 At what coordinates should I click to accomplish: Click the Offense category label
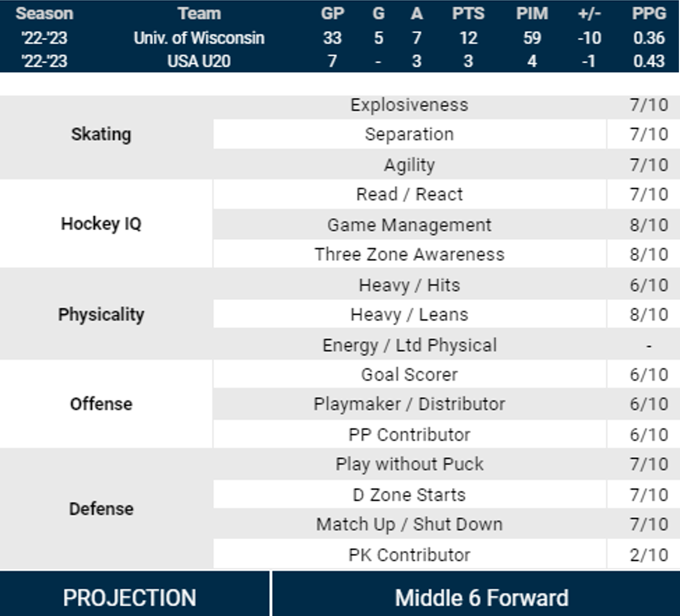pyautogui.click(x=101, y=404)
